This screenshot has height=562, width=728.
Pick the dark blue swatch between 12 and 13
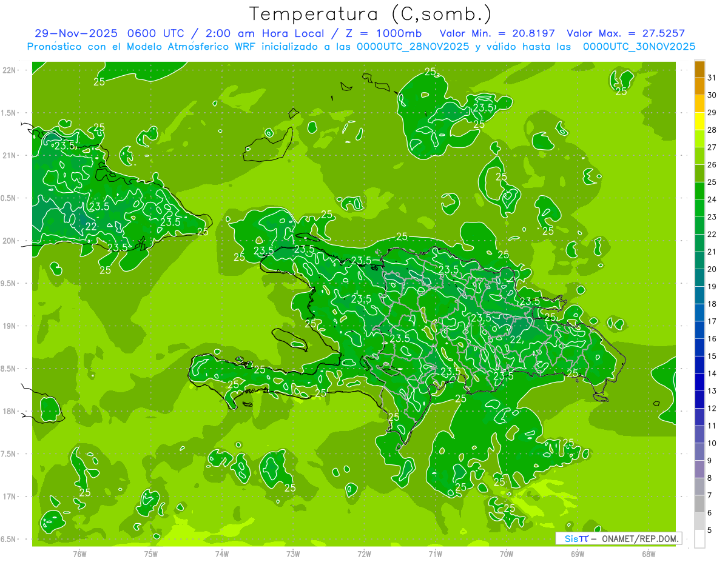pyautogui.click(x=699, y=400)
